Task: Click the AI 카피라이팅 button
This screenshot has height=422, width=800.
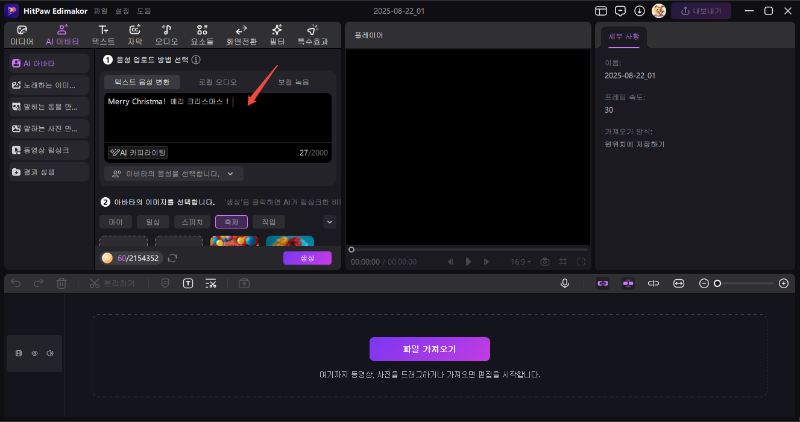Action: (x=138, y=152)
